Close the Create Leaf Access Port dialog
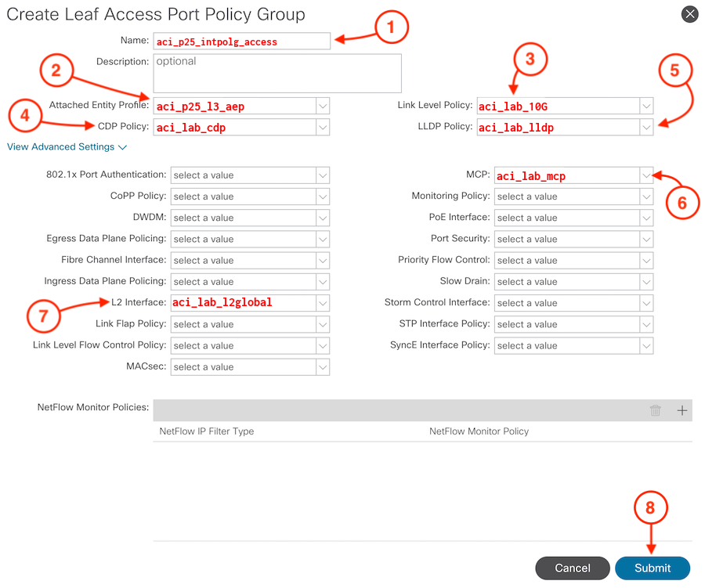The height and width of the screenshot is (588, 705). (x=689, y=14)
